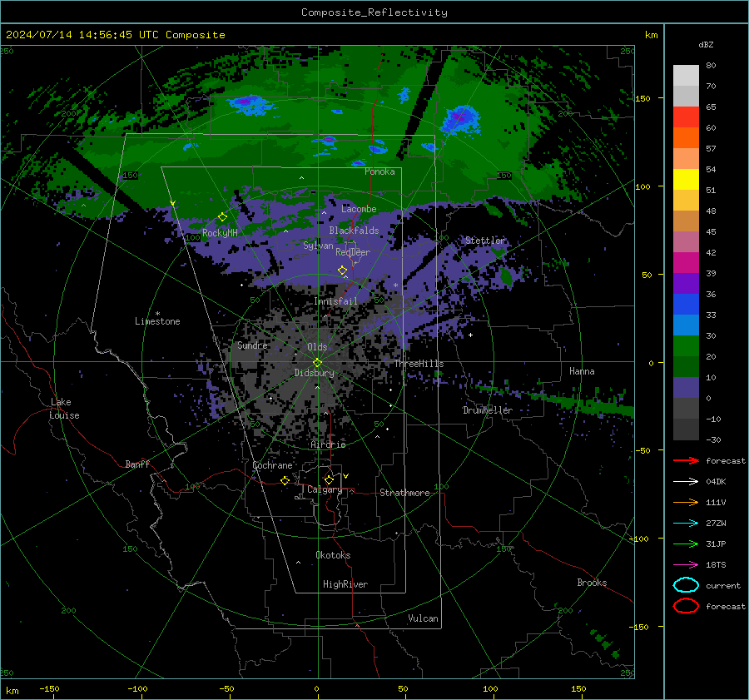Click the 51 dBZ yellow color swatch
Screen dimensions: 749x700
(686, 180)
